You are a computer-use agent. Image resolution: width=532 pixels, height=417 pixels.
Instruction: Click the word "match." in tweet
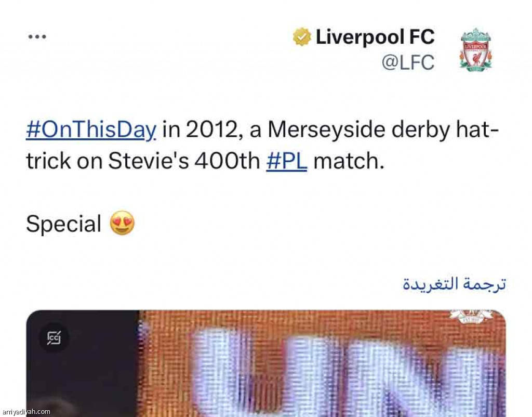(349, 161)
